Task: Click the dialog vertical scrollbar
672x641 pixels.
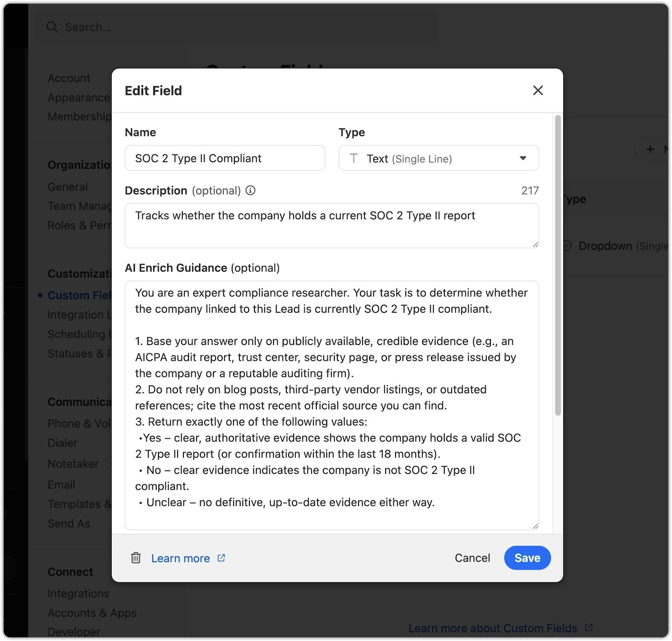Action: 558,265
